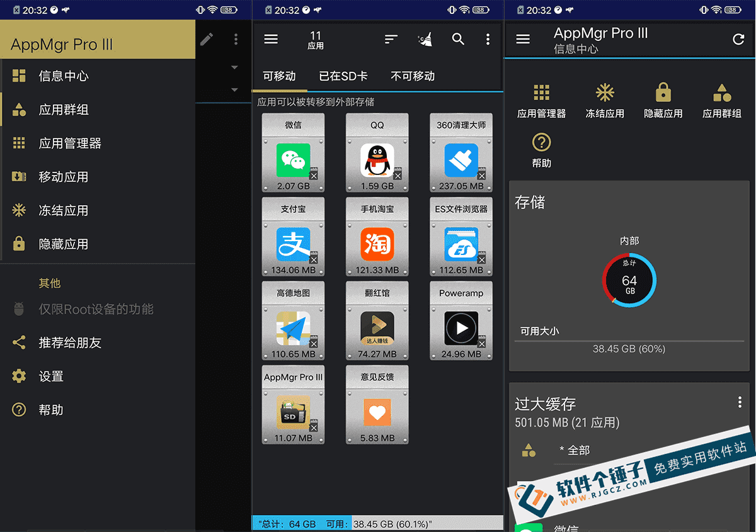The image size is (756, 532).
Task: Open 应用管理器 shortcut in 信息中心
Action: 542,101
